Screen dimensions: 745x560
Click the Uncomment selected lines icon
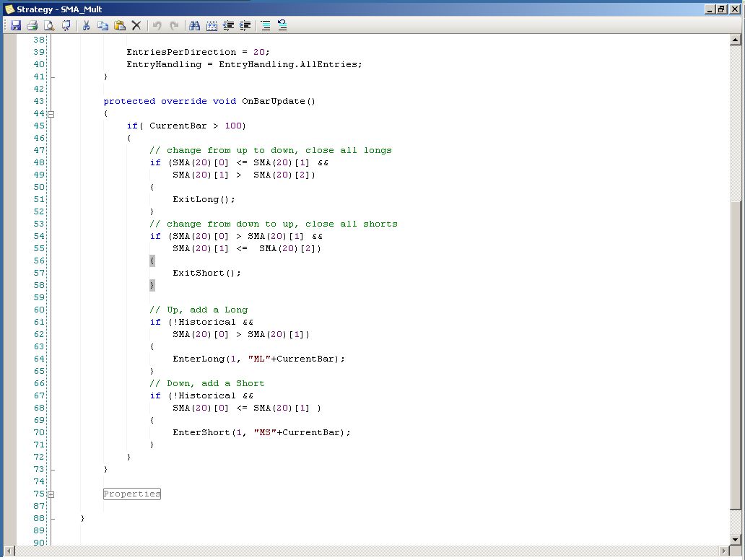point(282,26)
